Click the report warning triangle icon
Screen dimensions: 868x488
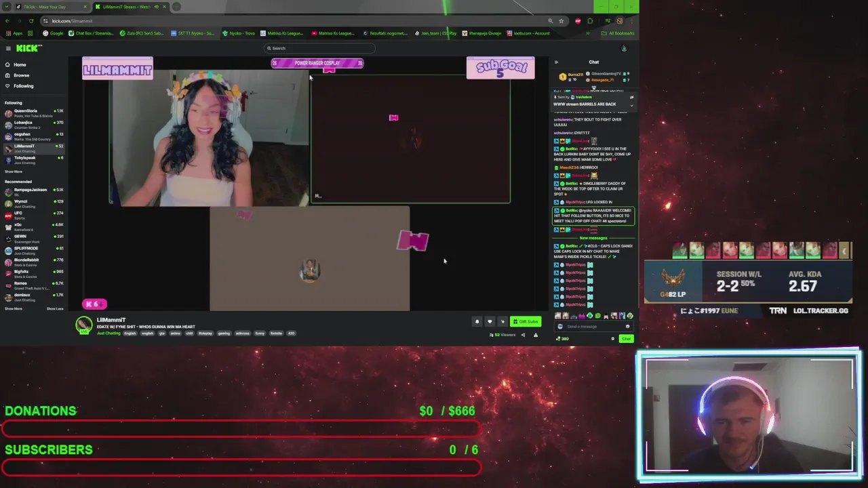click(x=536, y=335)
